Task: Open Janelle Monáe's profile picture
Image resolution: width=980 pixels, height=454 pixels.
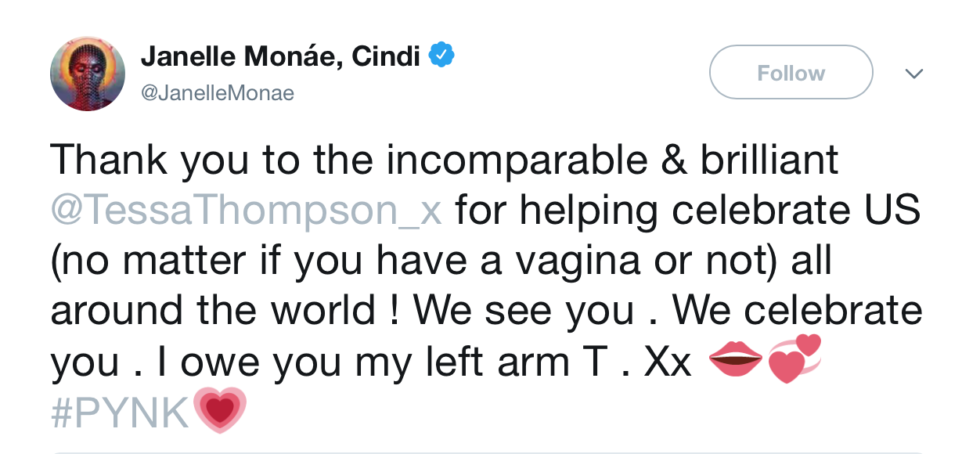Action: point(88,74)
